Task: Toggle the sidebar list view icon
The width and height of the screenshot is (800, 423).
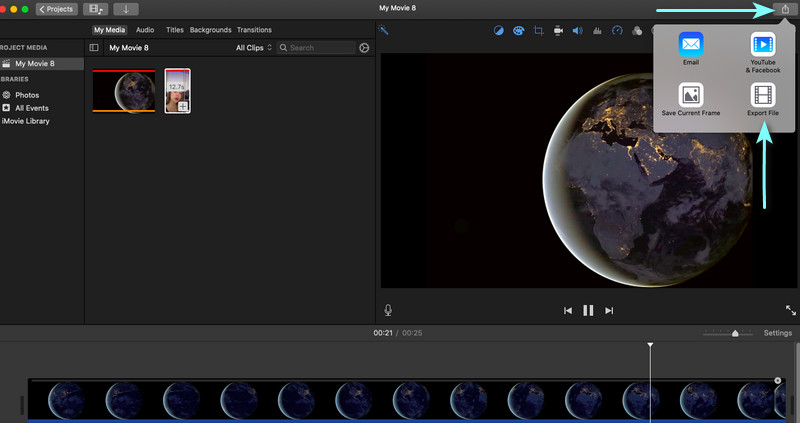Action: click(94, 47)
